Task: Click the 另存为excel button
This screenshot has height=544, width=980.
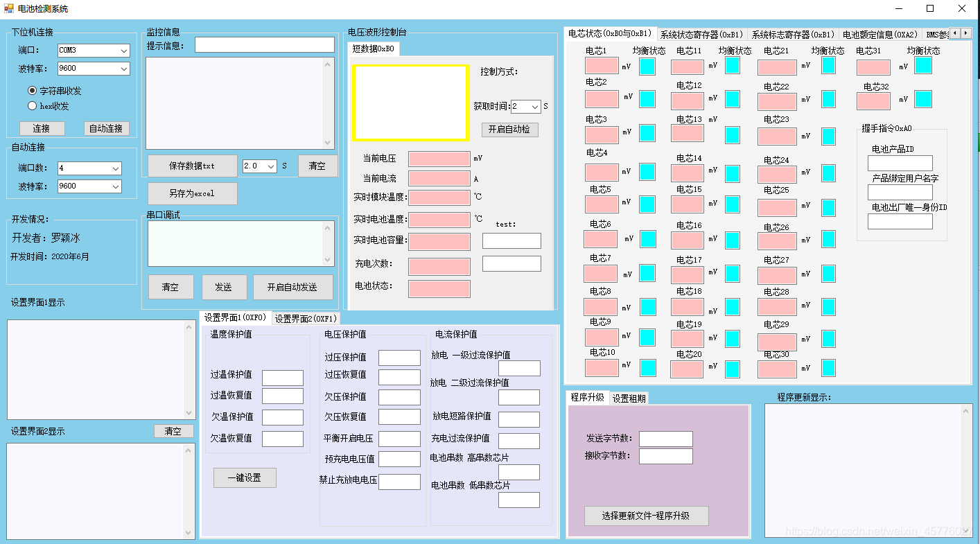Action: point(193,194)
